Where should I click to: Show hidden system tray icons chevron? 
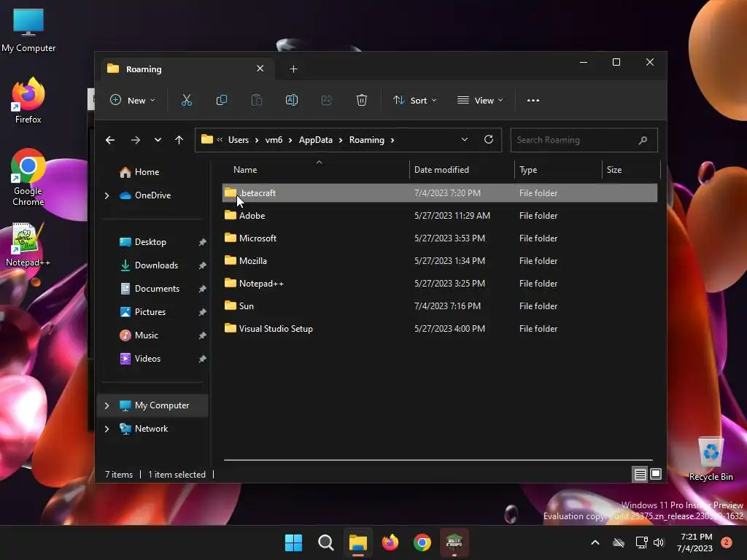pyautogui.click(x=595, y=542)
